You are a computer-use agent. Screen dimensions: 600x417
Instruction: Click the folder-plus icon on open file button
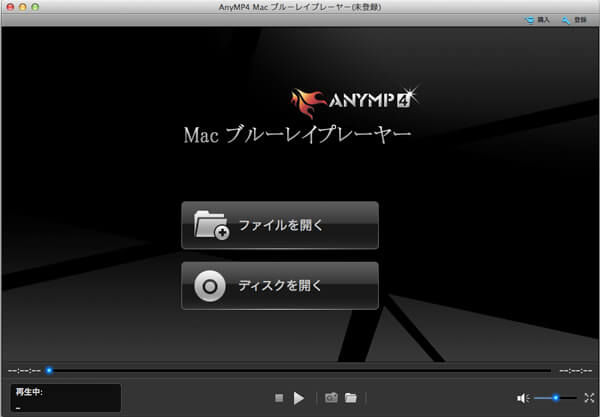point(211,226)
